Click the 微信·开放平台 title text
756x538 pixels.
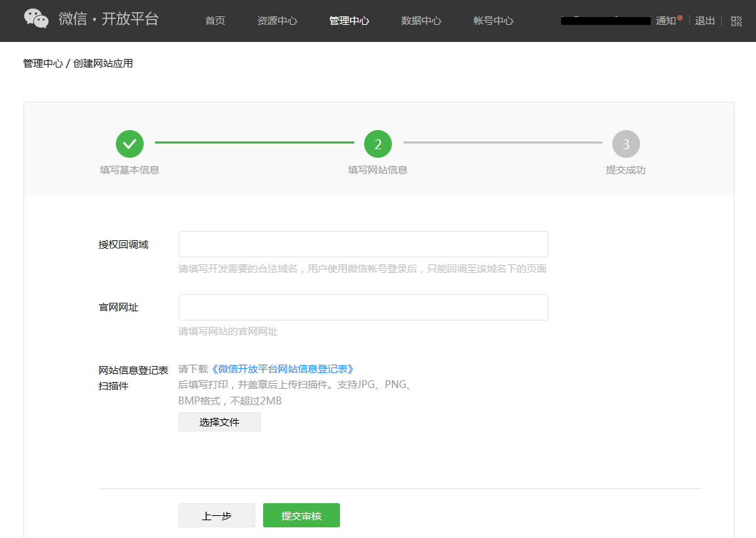tap(109, 19)
